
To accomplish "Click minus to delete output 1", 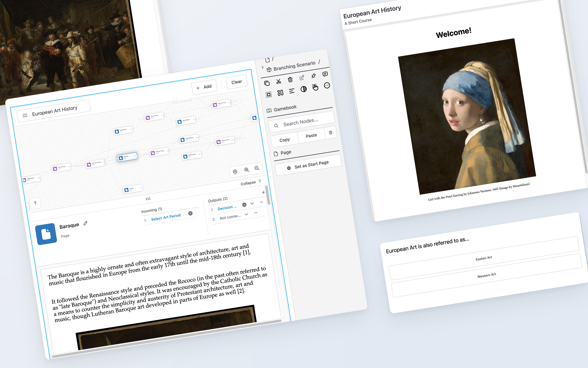I will coord(261,202).
